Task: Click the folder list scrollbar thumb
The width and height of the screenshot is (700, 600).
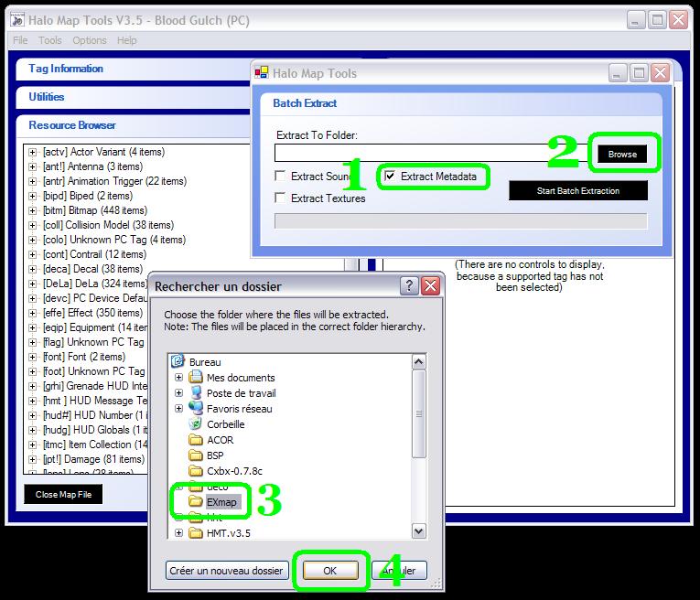Action: [x=419, y=413]
